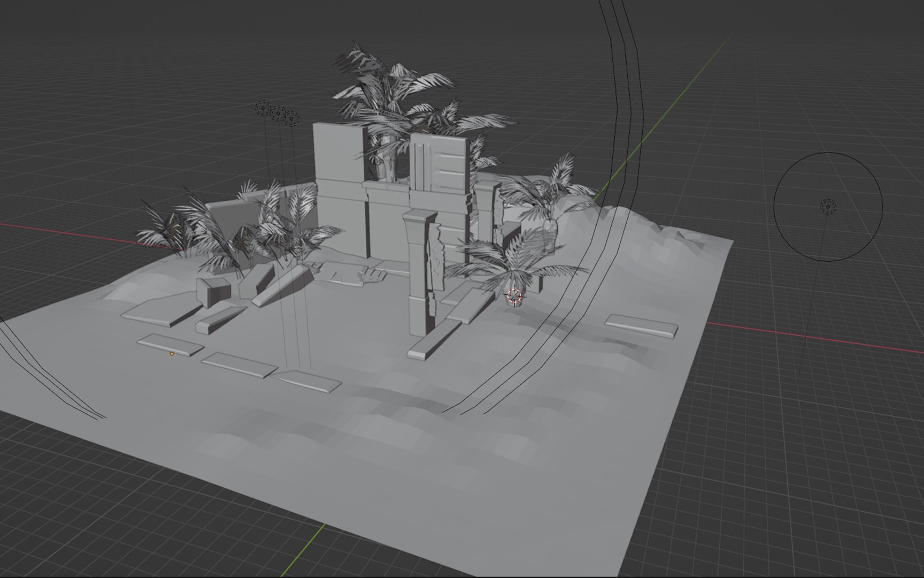Select the leftmost of three small lamp icons
The image size is (924, 578).
pyautogui.click(x=263, y=108)
